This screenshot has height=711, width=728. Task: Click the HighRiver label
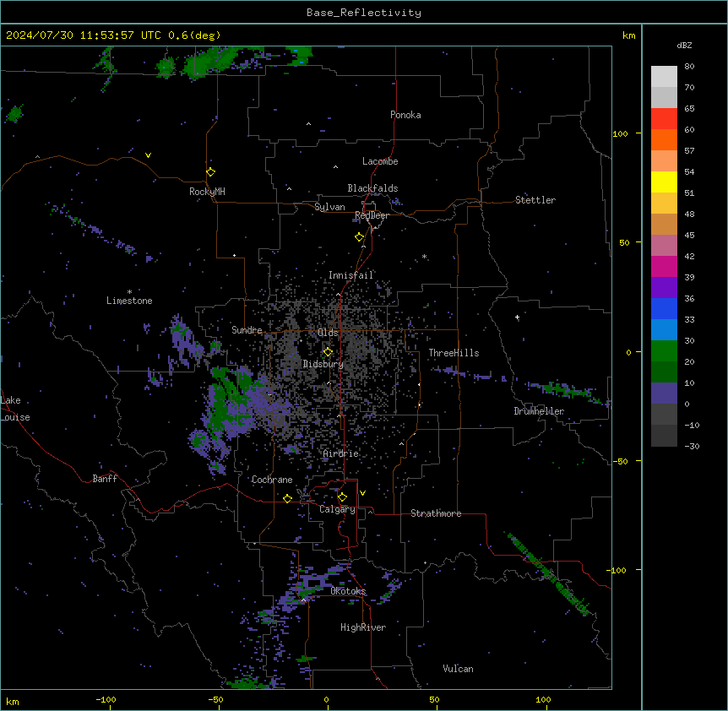(x=363, y=627)
